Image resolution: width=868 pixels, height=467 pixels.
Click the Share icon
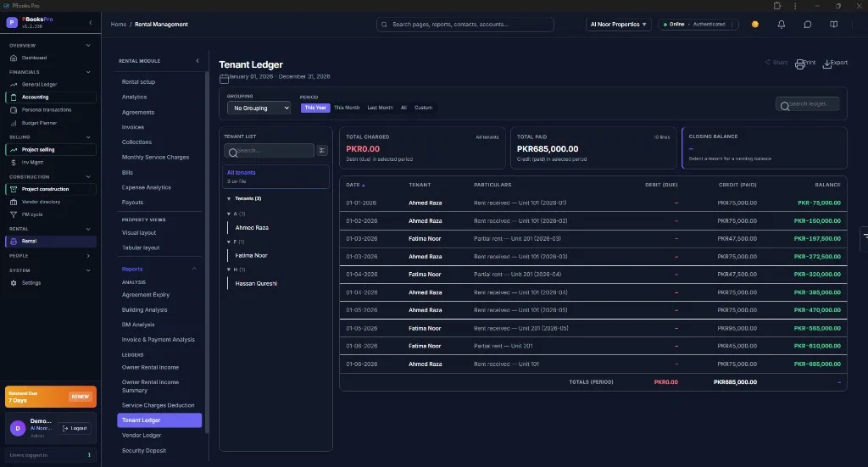[767, 63]
